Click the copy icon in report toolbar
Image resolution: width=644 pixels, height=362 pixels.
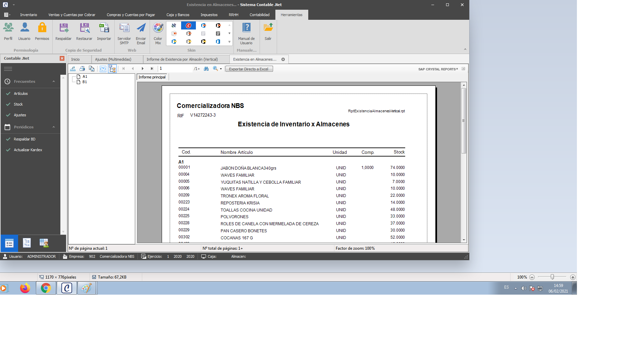pos(92,69)
